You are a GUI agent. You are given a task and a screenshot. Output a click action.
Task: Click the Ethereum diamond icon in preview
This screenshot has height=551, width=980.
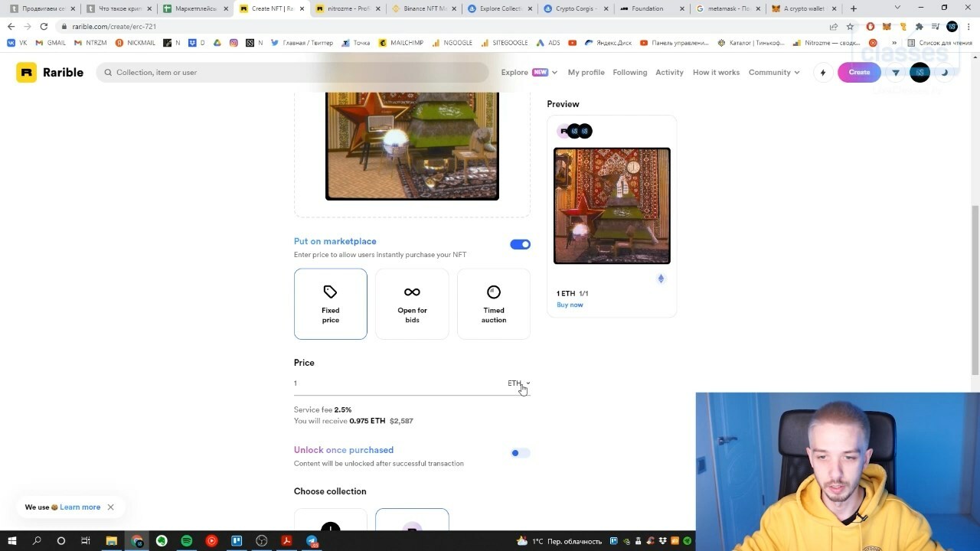[x=661, y=279]
